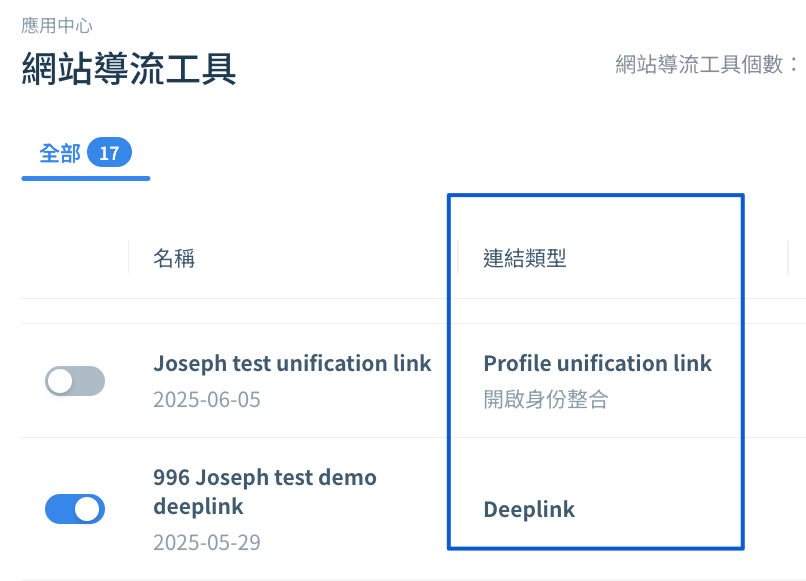
Task: Click the divider left of 名稱 header
Action: point(129,257)
